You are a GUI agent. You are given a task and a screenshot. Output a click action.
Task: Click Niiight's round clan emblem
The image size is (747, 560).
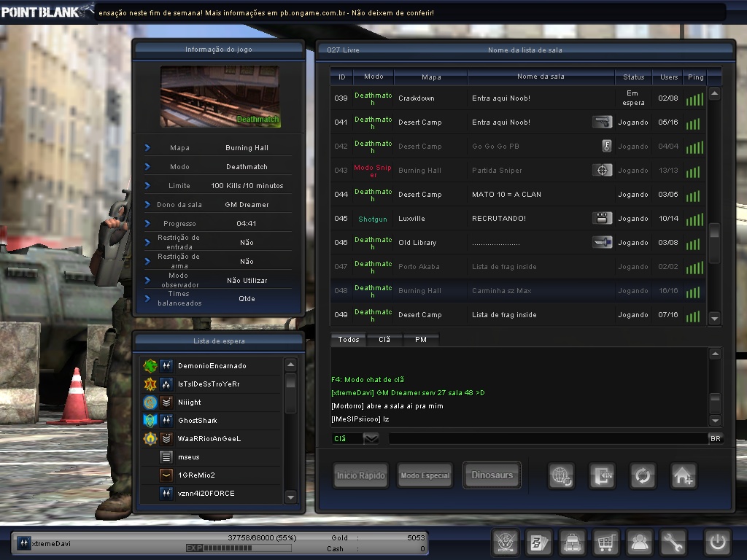pos(150,402)
